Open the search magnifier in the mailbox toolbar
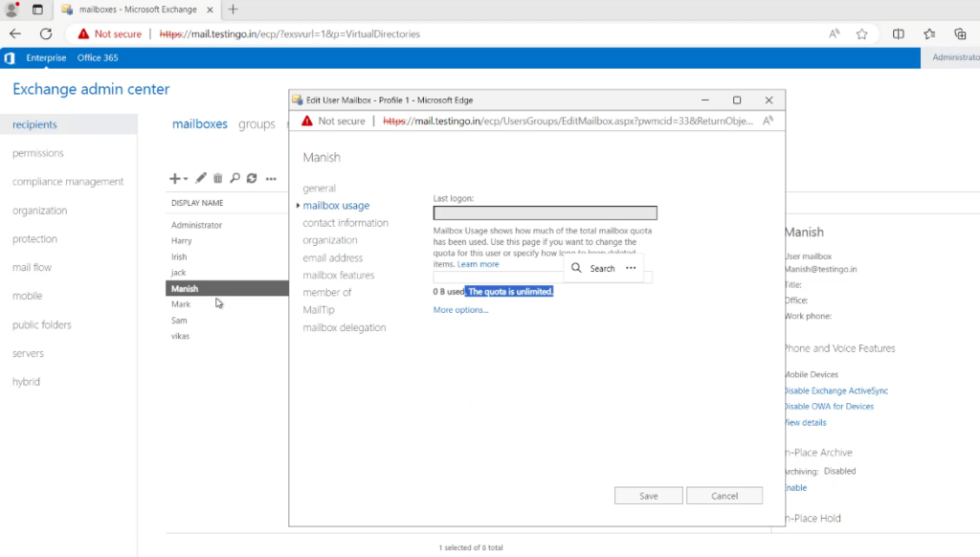The height and width of the screenshot is (557, 980). (234, 179)
